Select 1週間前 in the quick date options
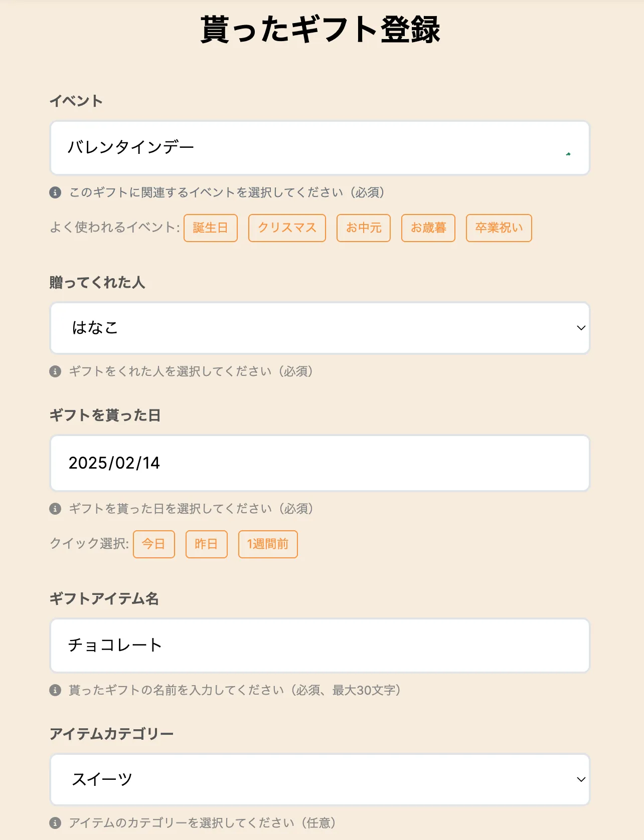The height and width of the screenshot is (840, 644). tap(268, 544)
